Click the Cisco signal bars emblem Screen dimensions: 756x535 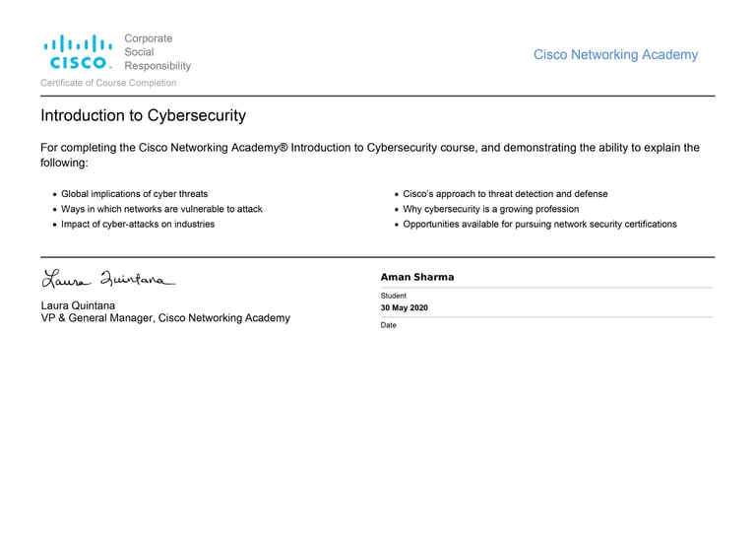(78, 43)
